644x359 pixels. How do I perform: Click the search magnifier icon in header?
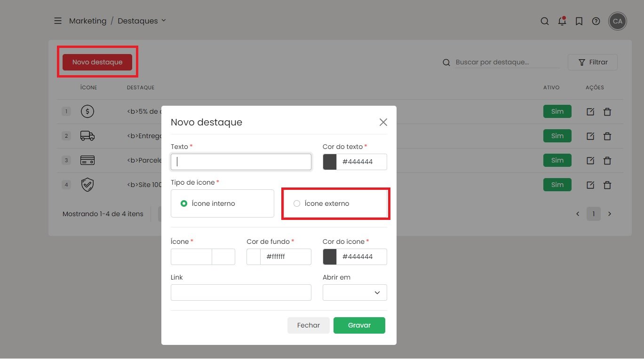pos(545,21)
